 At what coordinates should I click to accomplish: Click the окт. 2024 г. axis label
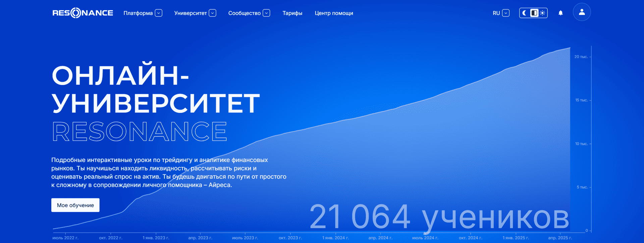pos(471,238)
